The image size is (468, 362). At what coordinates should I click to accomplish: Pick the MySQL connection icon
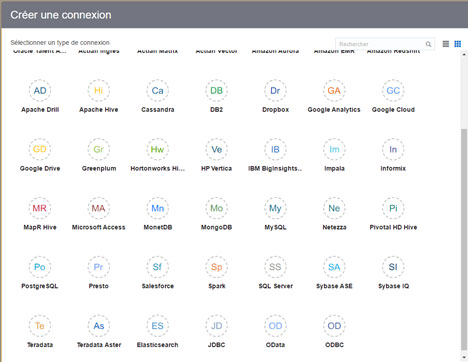[275, 208]
